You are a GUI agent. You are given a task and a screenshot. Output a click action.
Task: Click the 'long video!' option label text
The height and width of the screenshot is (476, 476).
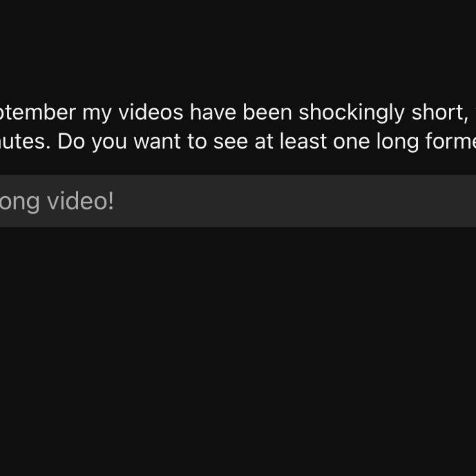57,202
